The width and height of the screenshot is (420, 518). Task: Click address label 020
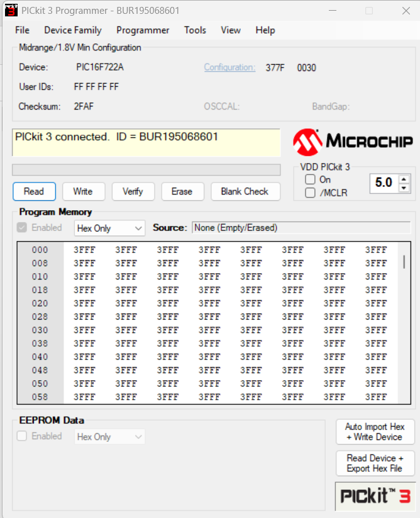click(x=40, y=303)
